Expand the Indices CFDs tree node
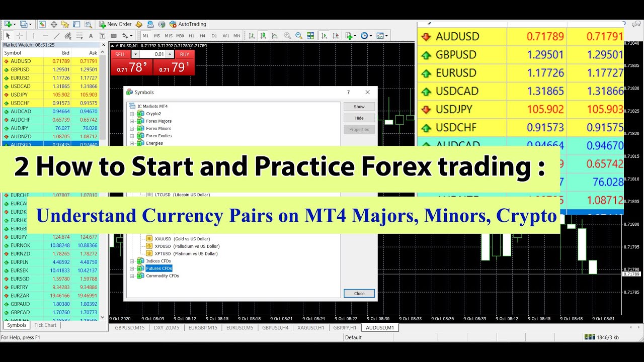Image resolution: width=644 pixels, height=362 pixels. (132, 261)
